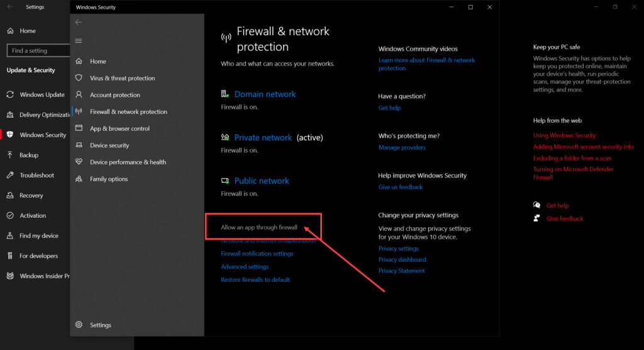Click Give us feedback link
This screenshot has height=350, width=644.
coord(401,187)
